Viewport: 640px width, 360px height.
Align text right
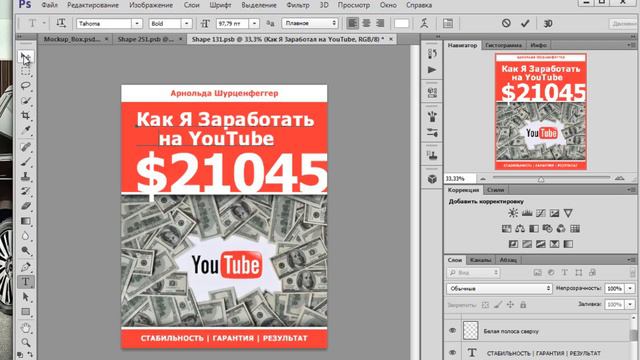point(380,23)
